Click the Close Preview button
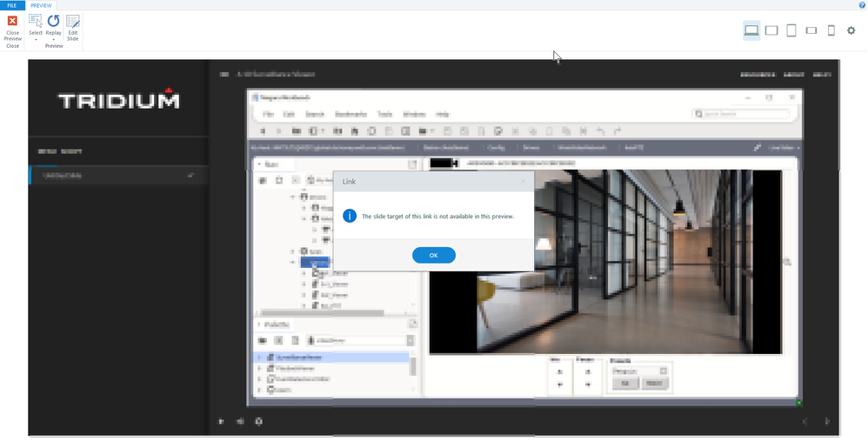 tap(12, 29)
